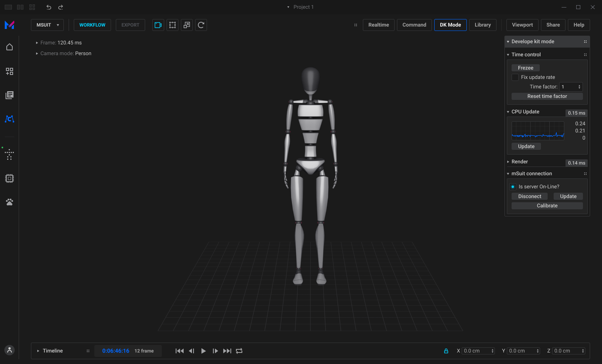Toggle the Is server On-Line indicator
The height and width of the screenshot is (364, 602).
(512, 186)
